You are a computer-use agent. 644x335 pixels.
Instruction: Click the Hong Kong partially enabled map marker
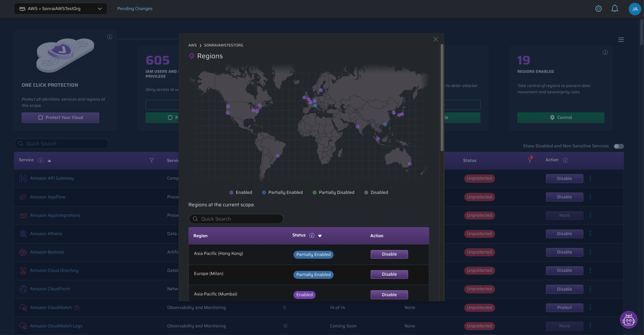[x=385, y=124]
